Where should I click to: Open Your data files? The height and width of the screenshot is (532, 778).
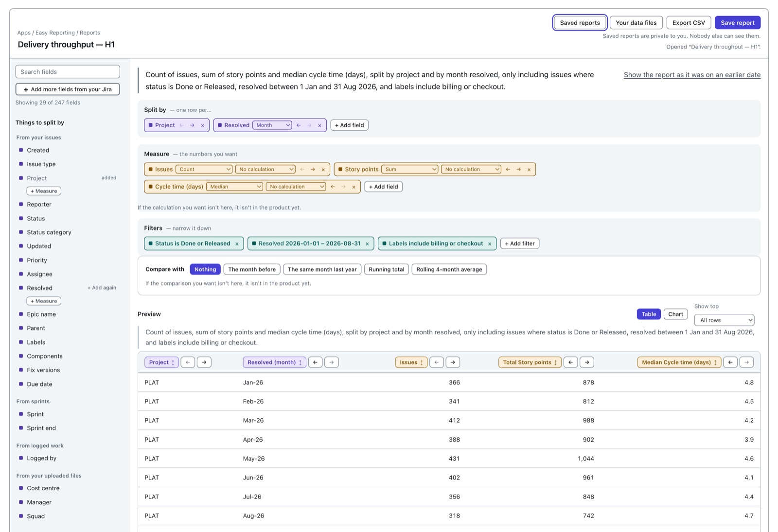[x=636, y=23]
